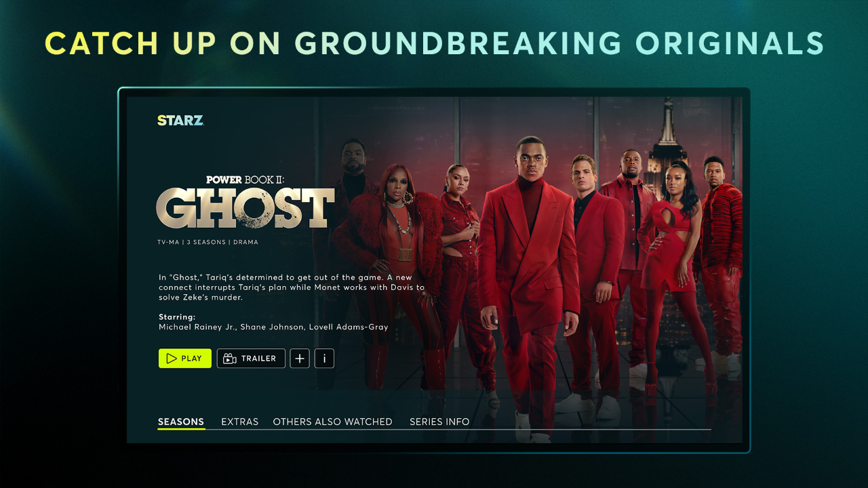This screenshot has width=868, height=488.
Task: Click the 3 SEASONS label
Action: click(208, 242)
